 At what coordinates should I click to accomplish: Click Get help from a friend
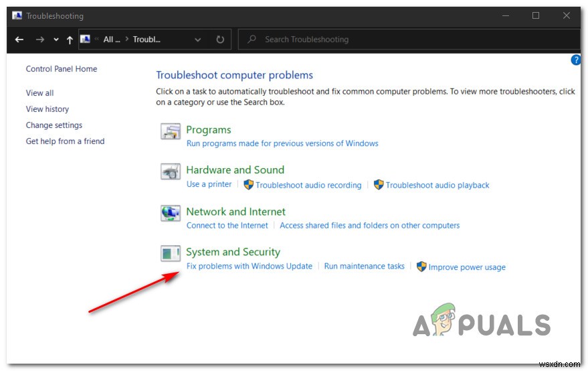66,141
